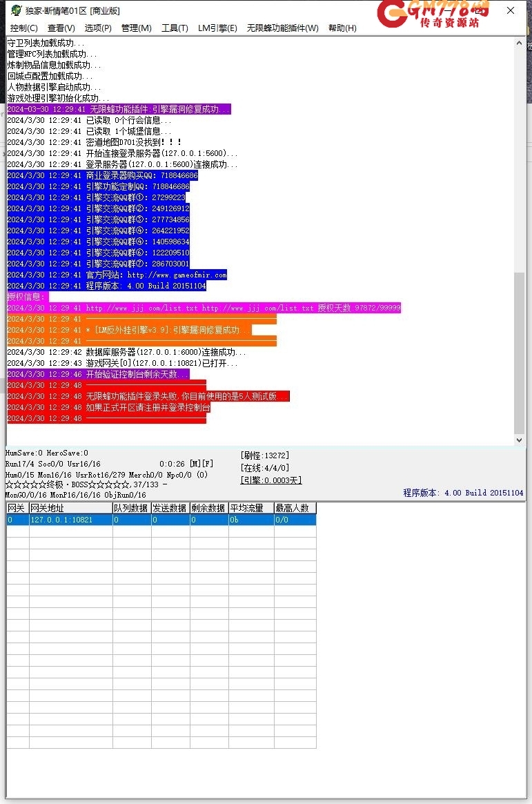Screen dimensions: 532x804
Task: Open the 工具(T) menu
Action: 175,28
